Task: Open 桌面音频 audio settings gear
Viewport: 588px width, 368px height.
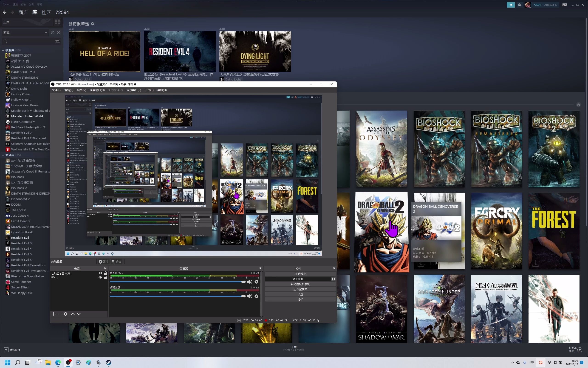Action: coord(256,296)
